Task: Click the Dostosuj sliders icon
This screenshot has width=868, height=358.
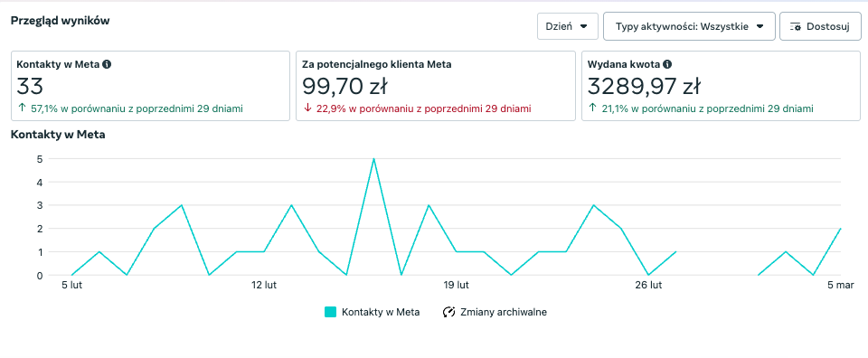Action: click(796, 26)
